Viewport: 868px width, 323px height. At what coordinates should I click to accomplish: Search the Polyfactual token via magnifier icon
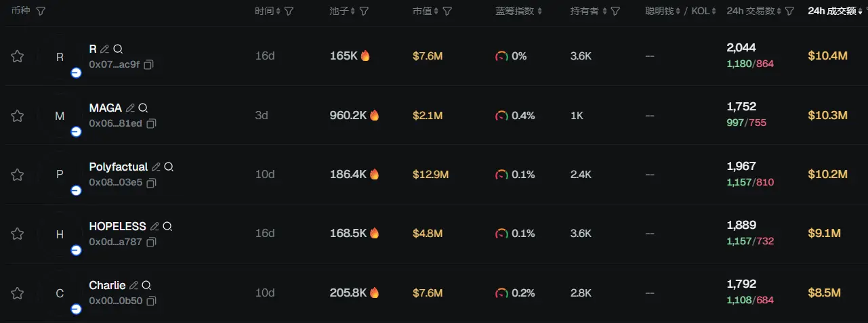click(169, 167)
